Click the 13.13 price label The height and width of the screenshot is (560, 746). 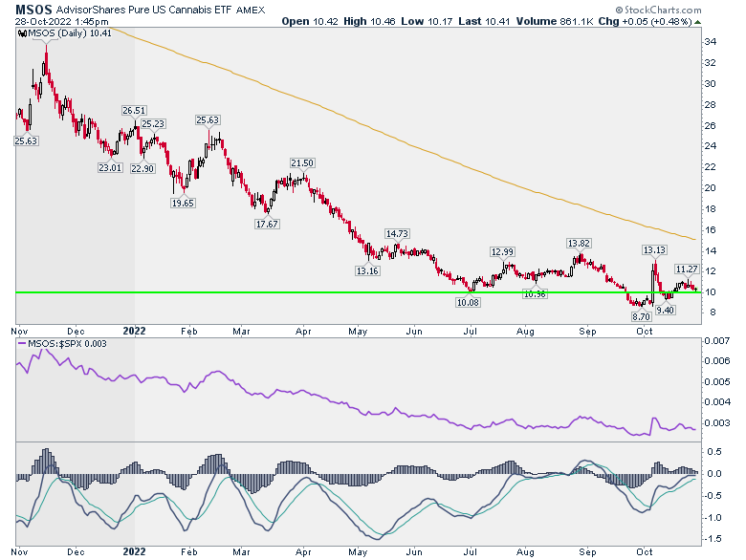(654, 250)
